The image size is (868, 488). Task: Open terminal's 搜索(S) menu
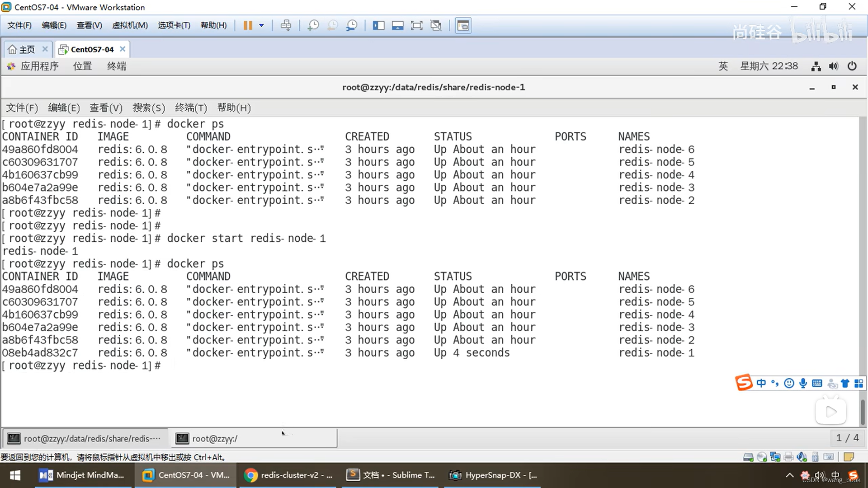[148, 108]
